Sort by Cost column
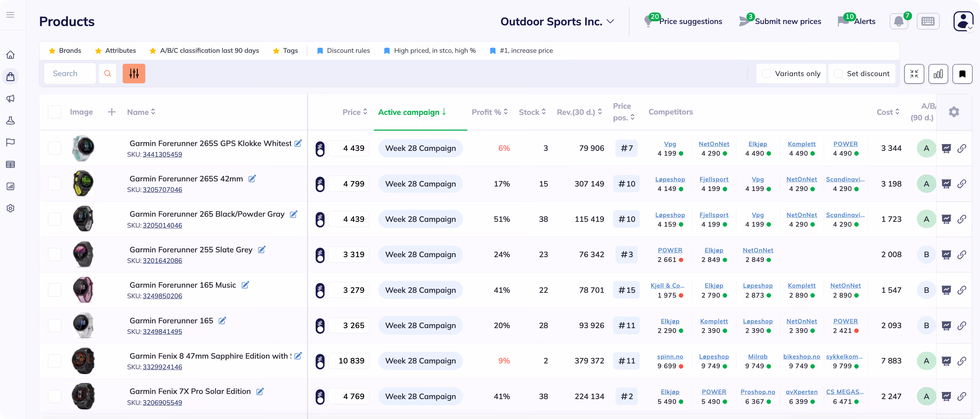The height and width of the screenshot is (419, 980). tap(888, 112)
